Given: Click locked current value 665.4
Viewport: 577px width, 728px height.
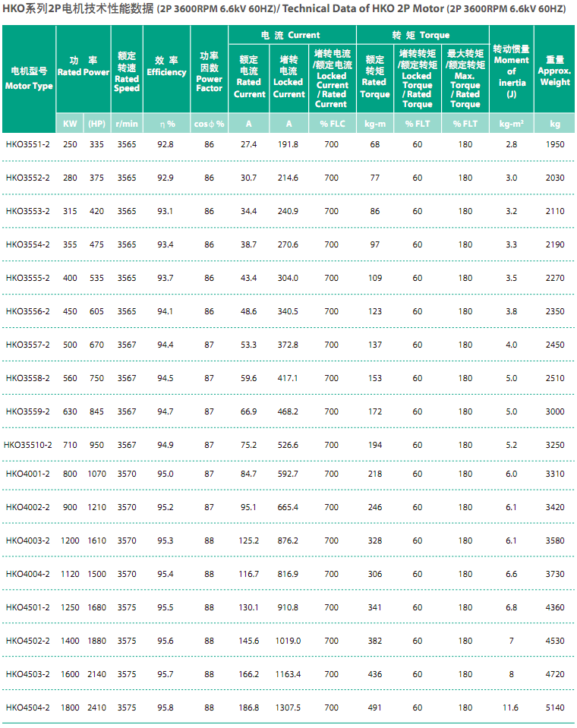Looking at the screenshot, I should (x=288, y=507).
